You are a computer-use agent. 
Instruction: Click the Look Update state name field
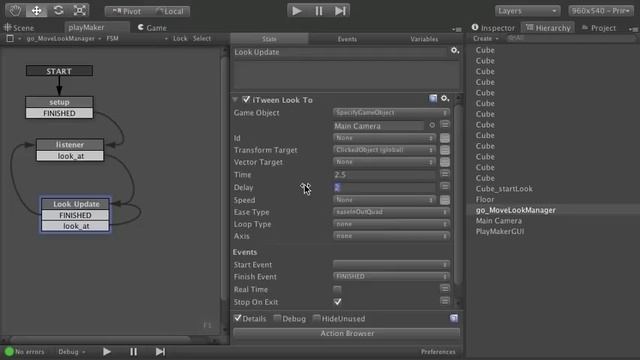pos(340,52)
